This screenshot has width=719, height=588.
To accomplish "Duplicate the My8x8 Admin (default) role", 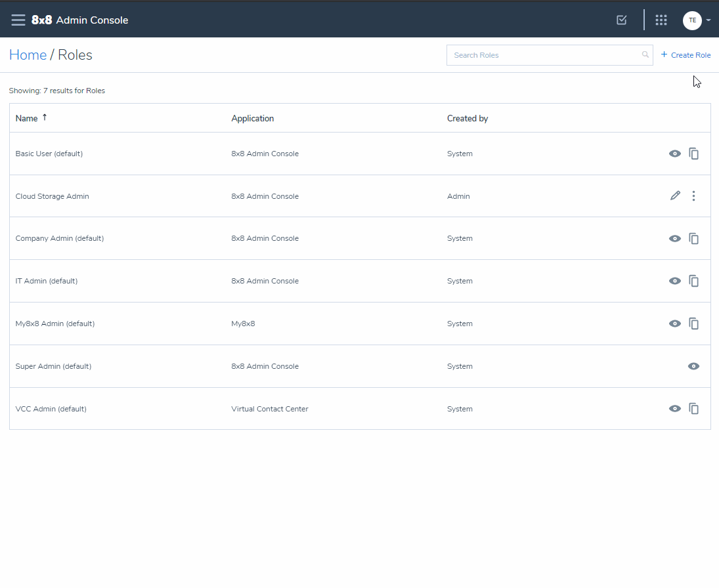I will tap(694, 324).
